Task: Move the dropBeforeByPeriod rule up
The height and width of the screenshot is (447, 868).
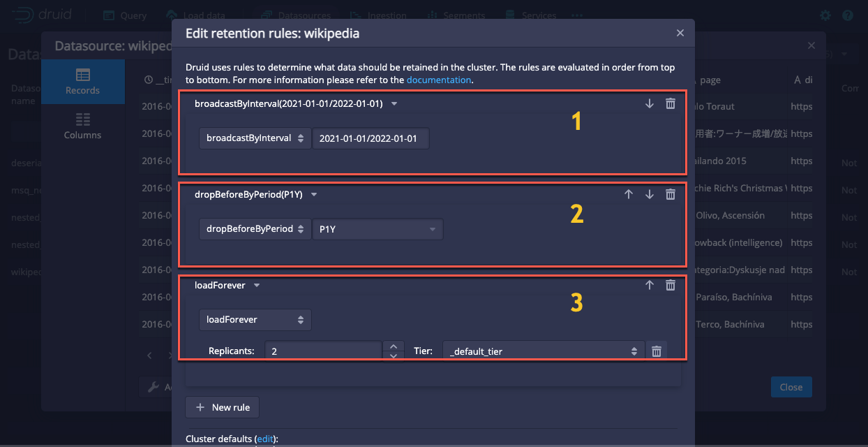Action: (629, 193)
